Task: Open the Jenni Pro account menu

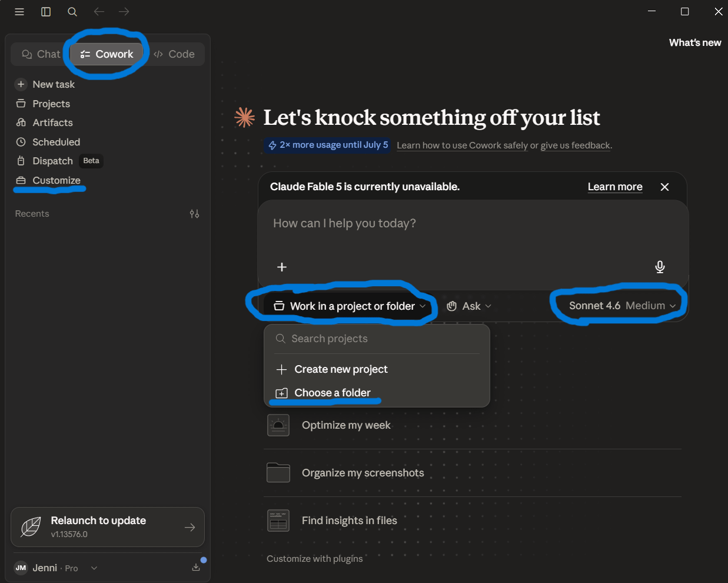Action: tap(56, 568)
